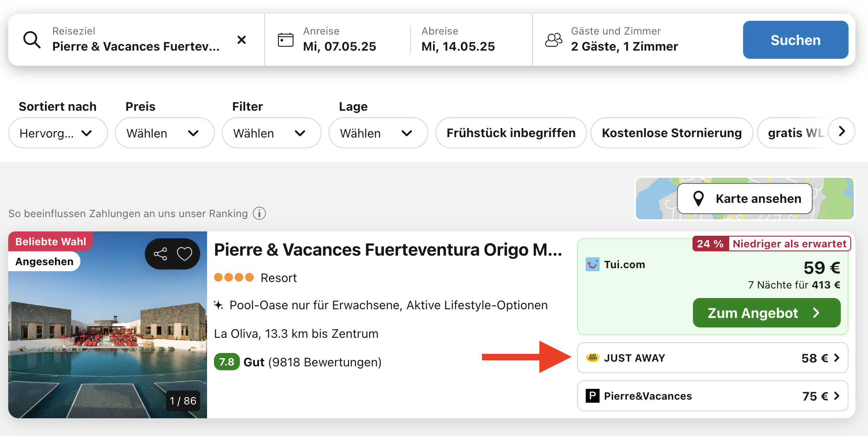868x436 pixels.
Task: Show more filter chips with arrow
Action: point(842,131)
